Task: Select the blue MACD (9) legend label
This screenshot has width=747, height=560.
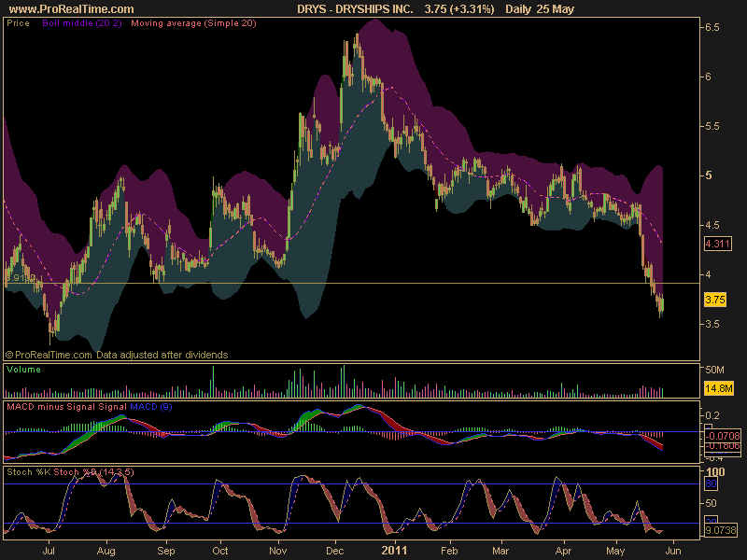Action: click(151, 407)
